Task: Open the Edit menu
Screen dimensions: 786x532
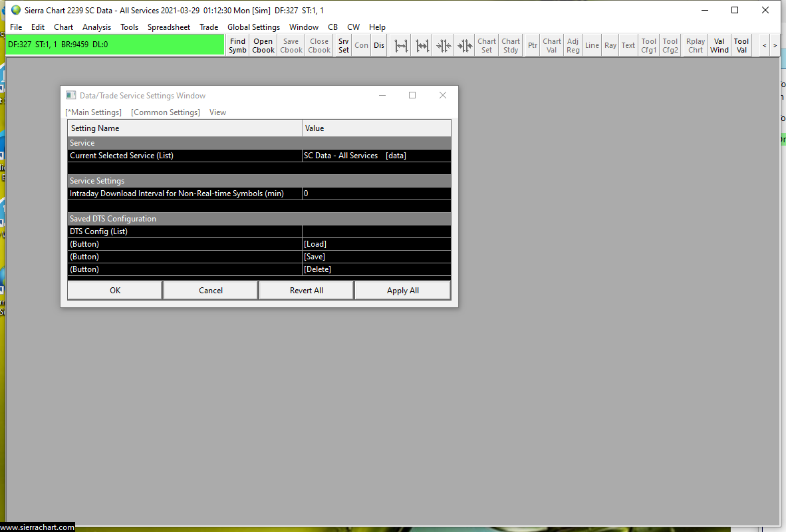Action: pos(38,27)
